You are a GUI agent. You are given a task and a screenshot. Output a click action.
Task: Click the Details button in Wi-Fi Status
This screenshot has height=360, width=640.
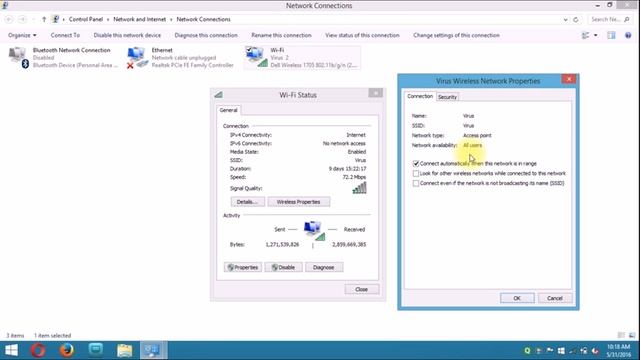point(247,202)
